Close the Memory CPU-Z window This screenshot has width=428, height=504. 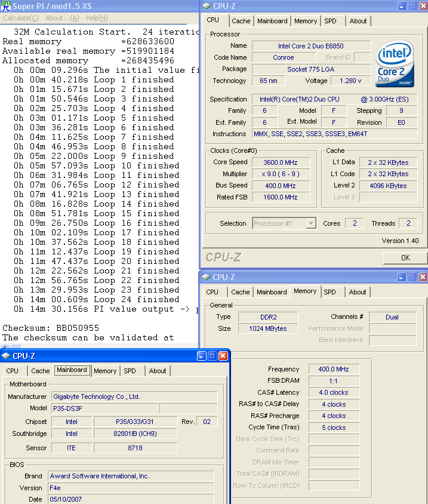point(423,276)
